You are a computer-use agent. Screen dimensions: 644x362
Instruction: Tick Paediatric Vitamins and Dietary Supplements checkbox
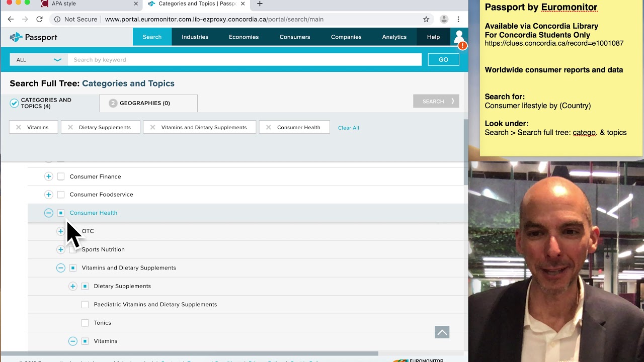85,305
